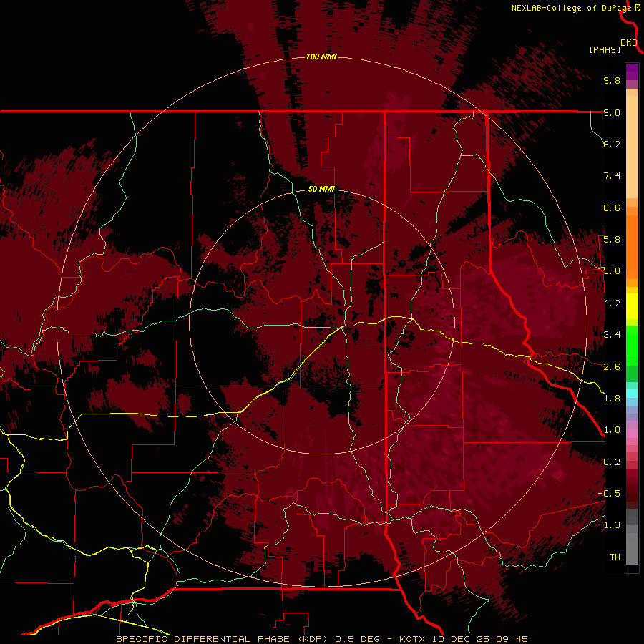Click the KOTX radar site identifier
This screenshot has width=644, height=644.
tap(412, 639)
